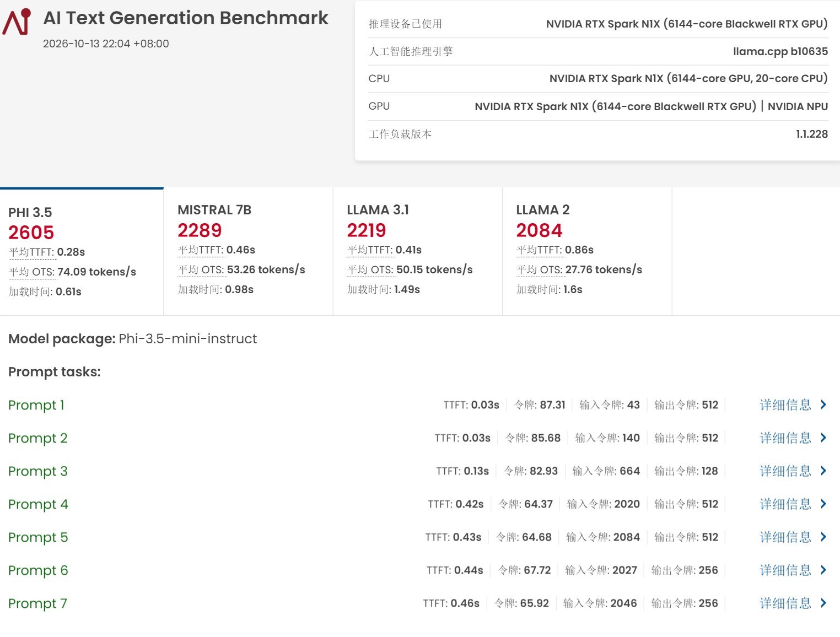Click the llama.cpp b10635 engine value

point(780,51)
